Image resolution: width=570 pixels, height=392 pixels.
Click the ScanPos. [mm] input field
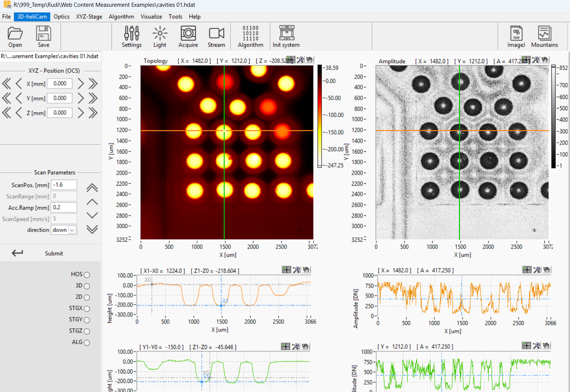[x=64, y=185]
